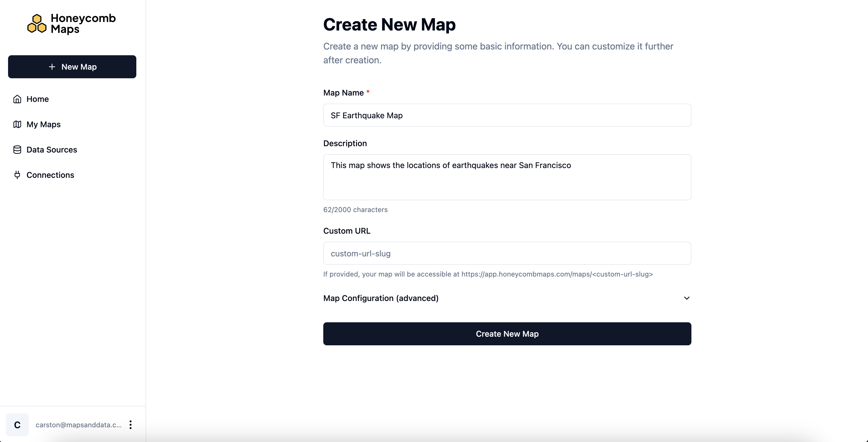
Task: Click the plus icon on New Map button
Action: (x=52, y=66)
